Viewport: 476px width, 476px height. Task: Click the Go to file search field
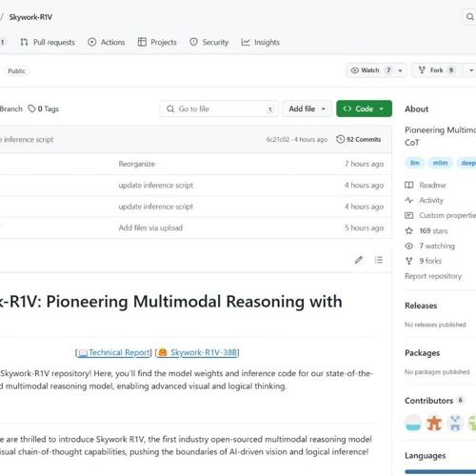click(x=219, y=109)
